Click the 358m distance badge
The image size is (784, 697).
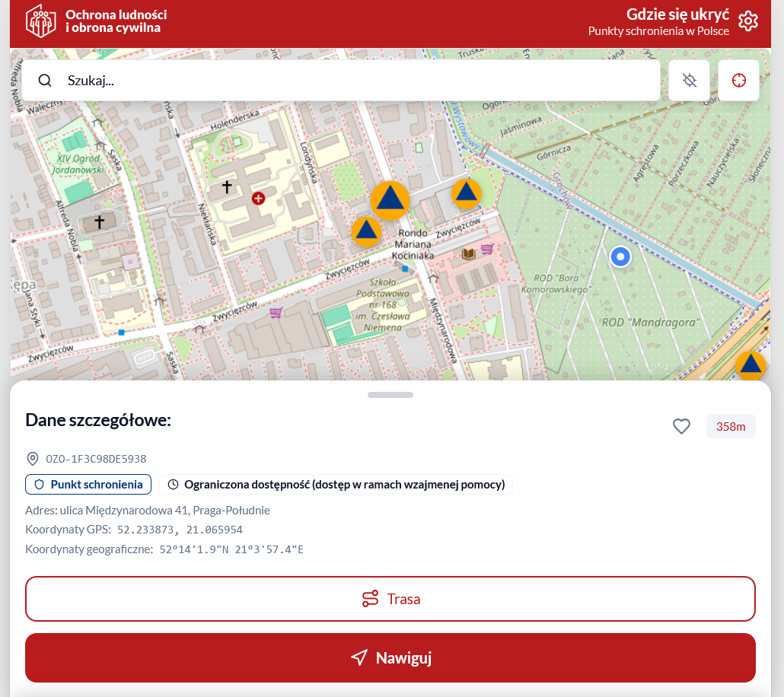(x=731, y=427)
